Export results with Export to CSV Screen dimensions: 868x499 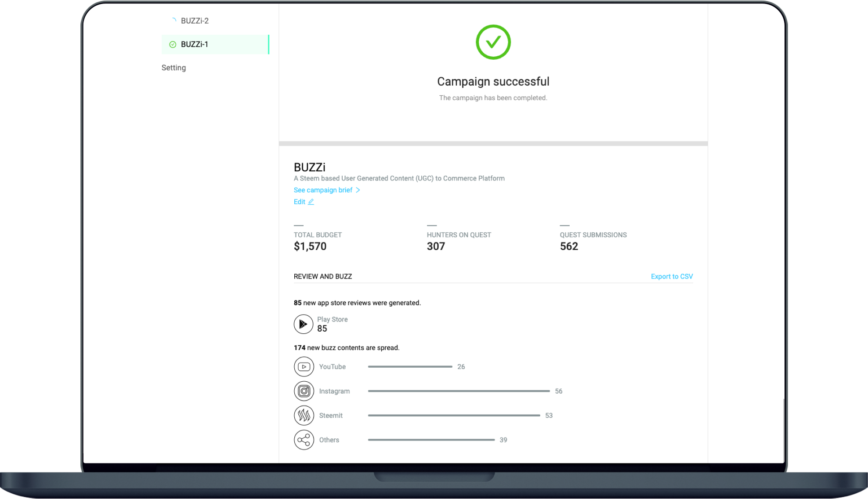[672, 276]
